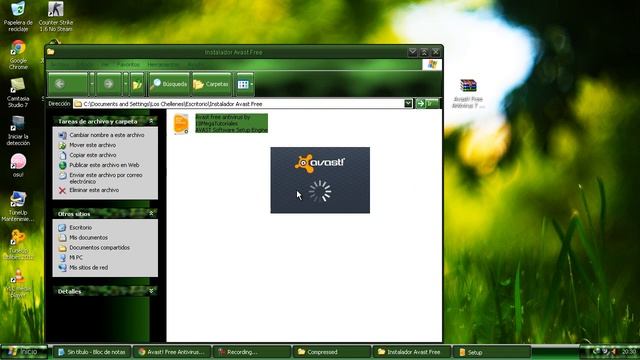Viewport: 640px width, 360px height.
Task: Select the Counter Strike 1.6 desktop icon
Action: [x=56, y=17]
